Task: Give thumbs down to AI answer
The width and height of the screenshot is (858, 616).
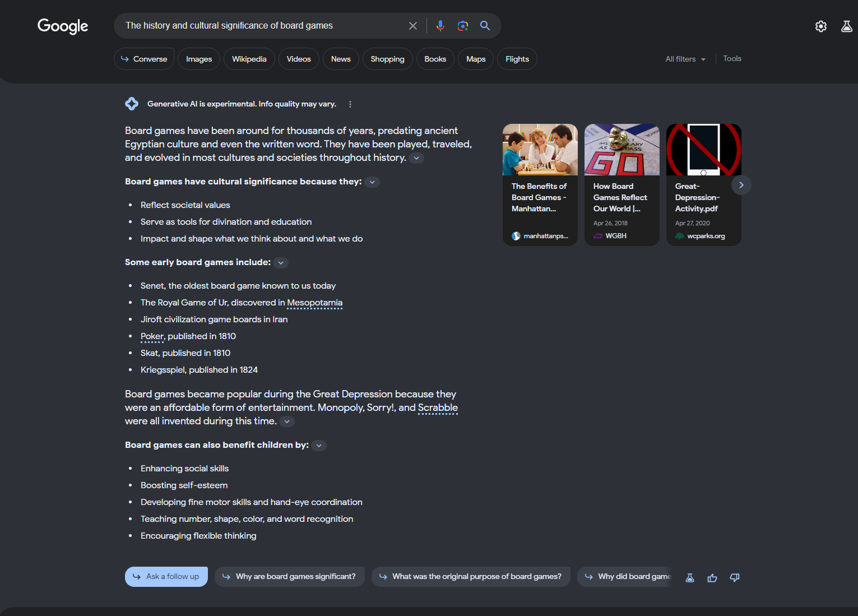Action: 735,578
